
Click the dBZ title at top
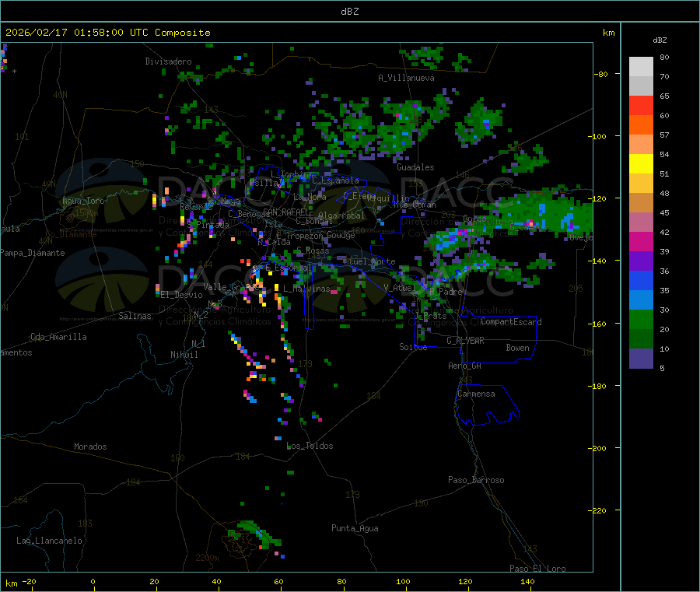tap(349, 12)
